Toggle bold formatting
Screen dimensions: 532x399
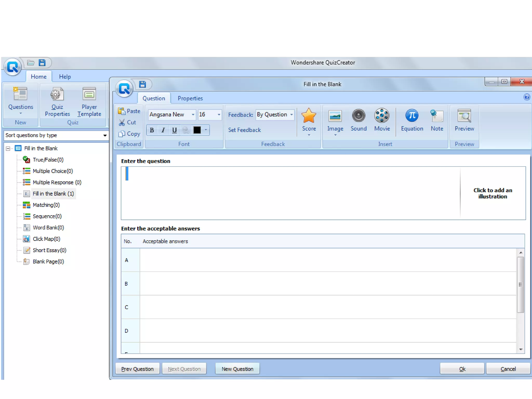pyautogui.click(x=152, y=130)
